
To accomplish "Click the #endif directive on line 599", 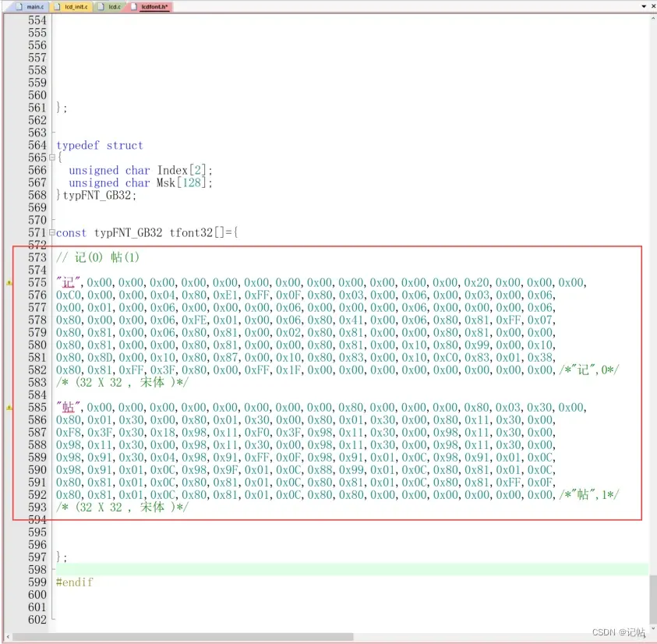I will point(74,582).
